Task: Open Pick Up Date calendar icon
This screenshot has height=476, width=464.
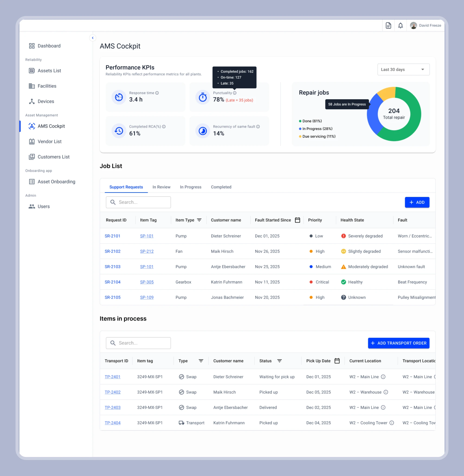Action: [x=337, y=361]
